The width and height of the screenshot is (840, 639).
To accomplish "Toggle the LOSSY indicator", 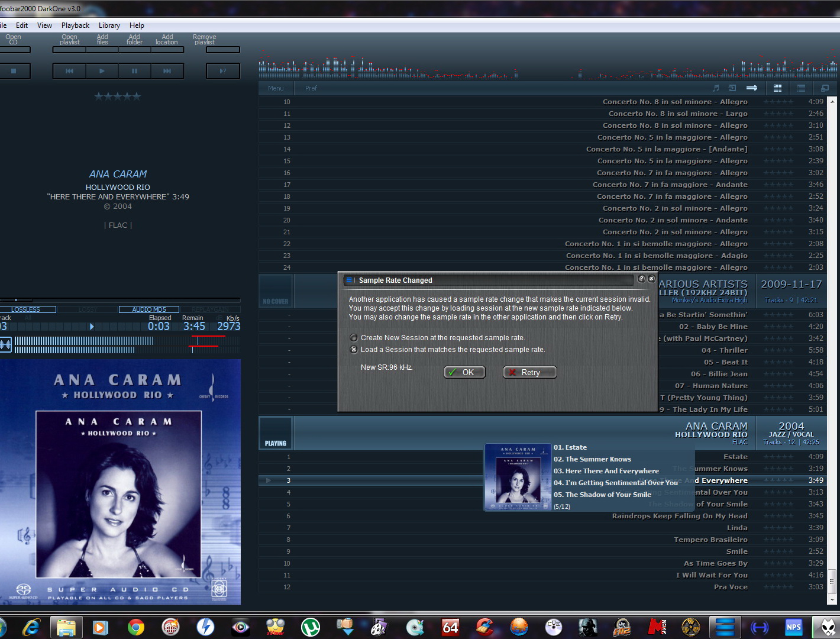I will coord(88,309).
